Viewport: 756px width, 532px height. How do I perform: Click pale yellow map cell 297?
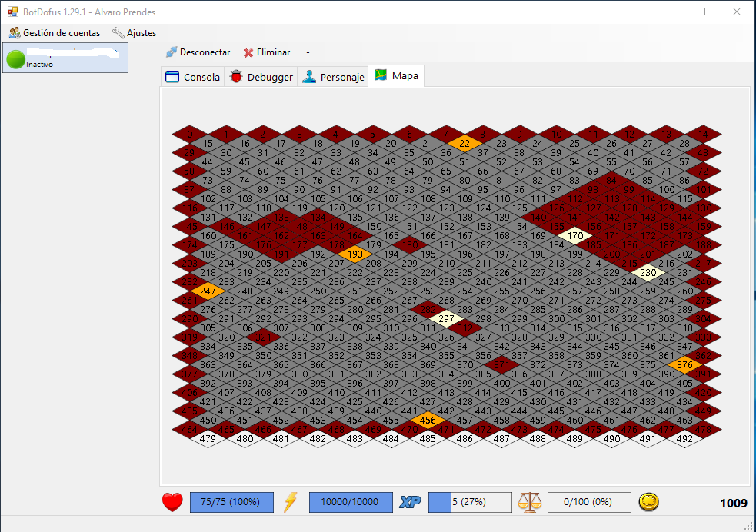(x=446, y=318)
